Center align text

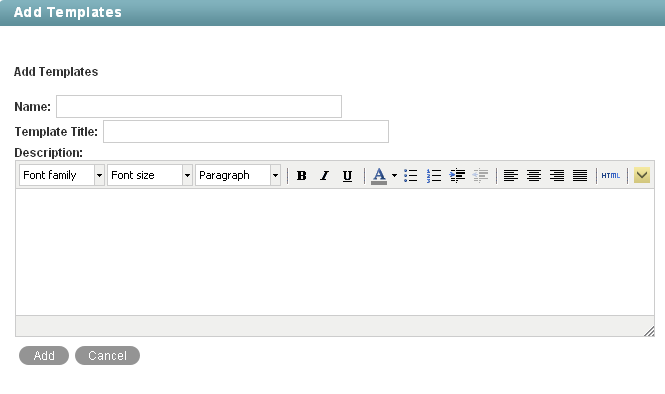click(x=534, y=175)
